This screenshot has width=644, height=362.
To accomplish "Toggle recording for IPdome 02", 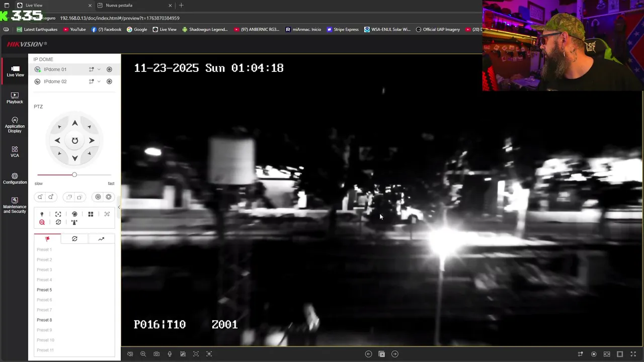I will point(109,81).
